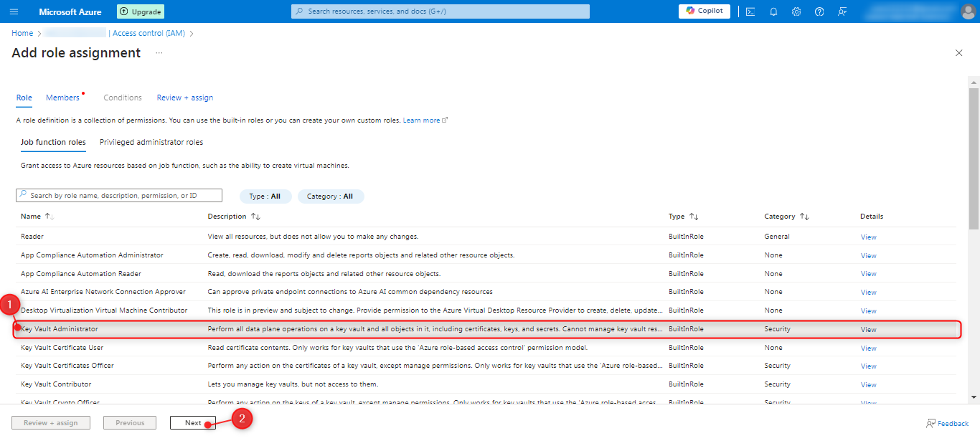Click the Upgrade button
Image resolution: width=980 pixels, height=441 pixels.
coord(140,11)
